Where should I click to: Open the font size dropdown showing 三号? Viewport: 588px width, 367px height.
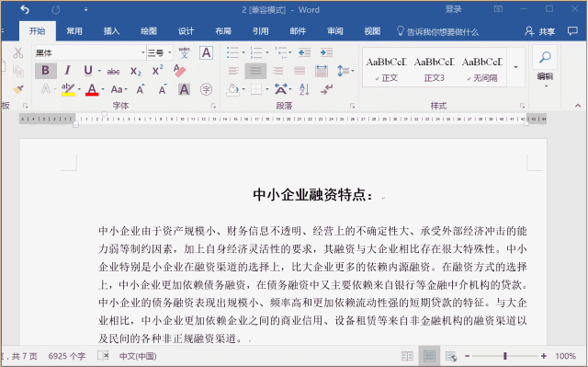(x=159, y=53)
